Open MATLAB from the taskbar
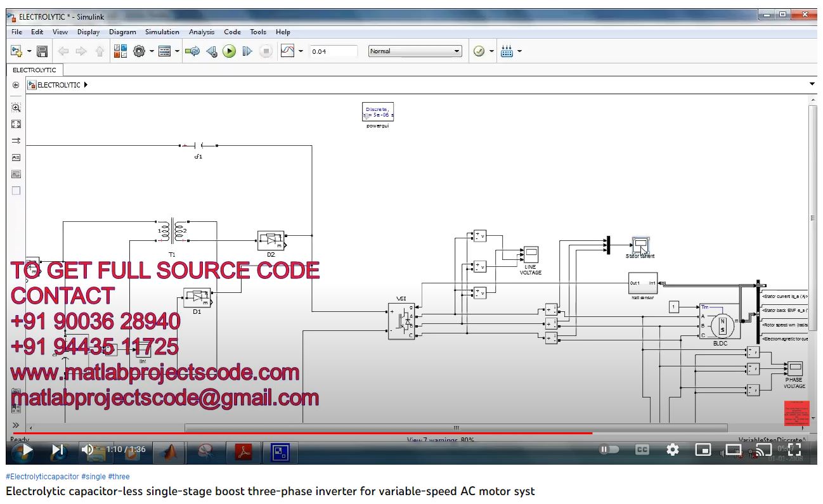 (x=169, y=452)
